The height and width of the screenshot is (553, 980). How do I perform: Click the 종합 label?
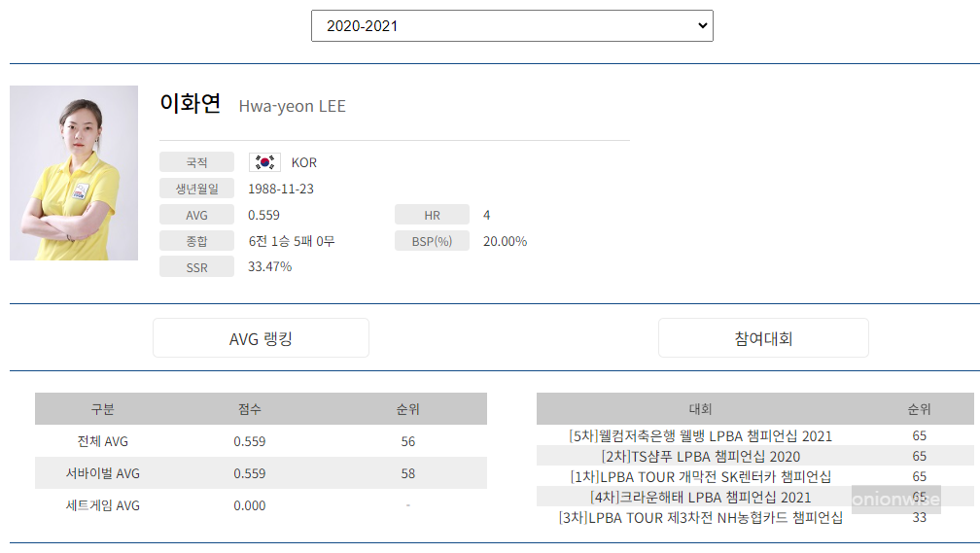[196, 241]
